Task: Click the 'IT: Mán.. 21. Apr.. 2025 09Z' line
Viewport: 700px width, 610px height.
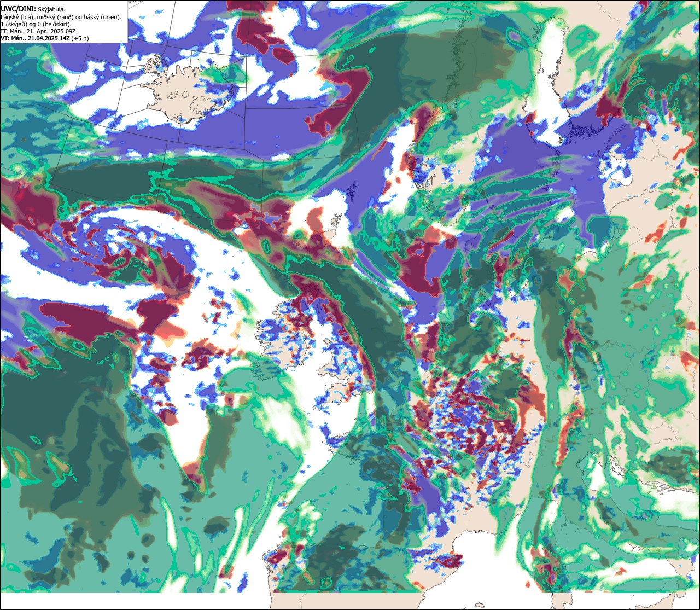Action: coord(38,31)
